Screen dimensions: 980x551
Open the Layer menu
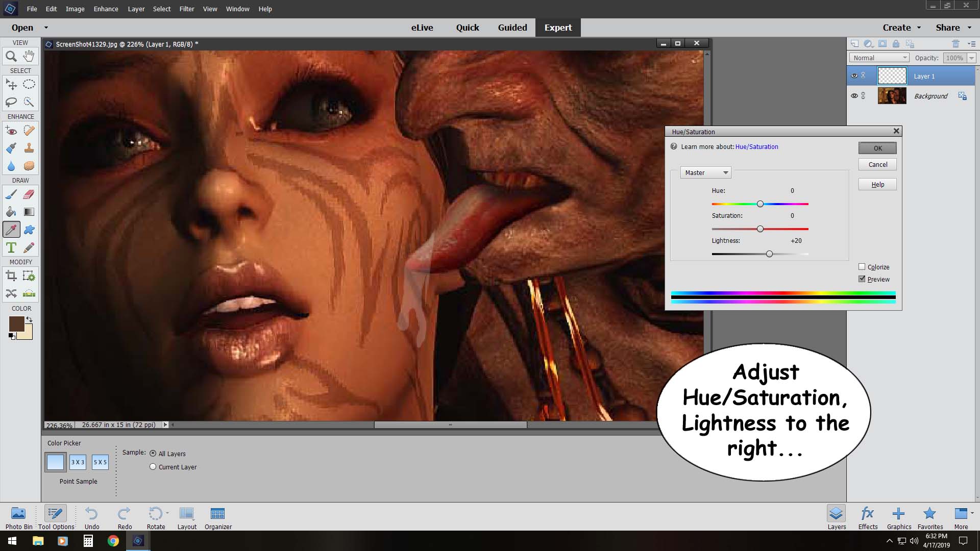pyautogui.click(x=136, y=9)
